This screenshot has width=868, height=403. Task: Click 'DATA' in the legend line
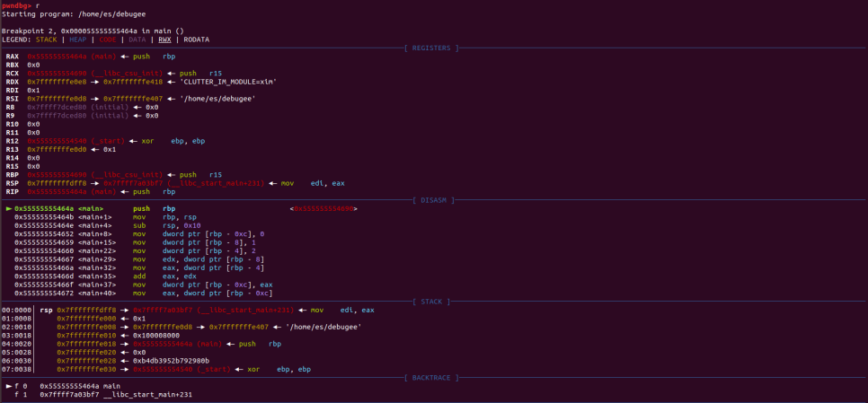[137, 39]
